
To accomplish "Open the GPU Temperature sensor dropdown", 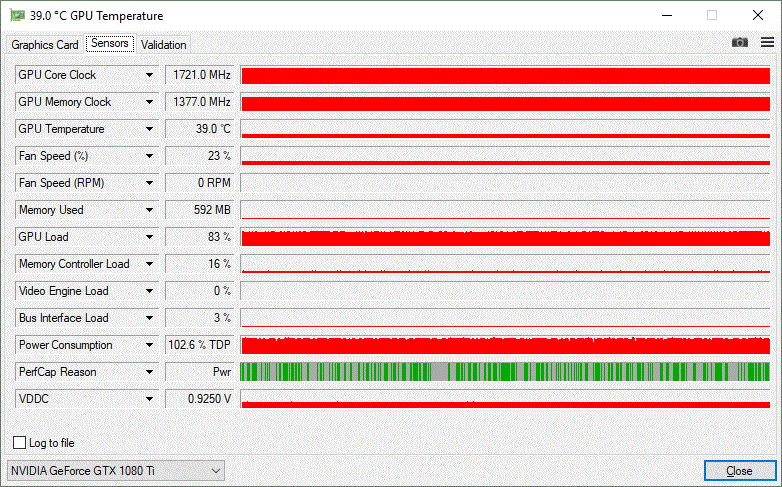I will [149, 129].
